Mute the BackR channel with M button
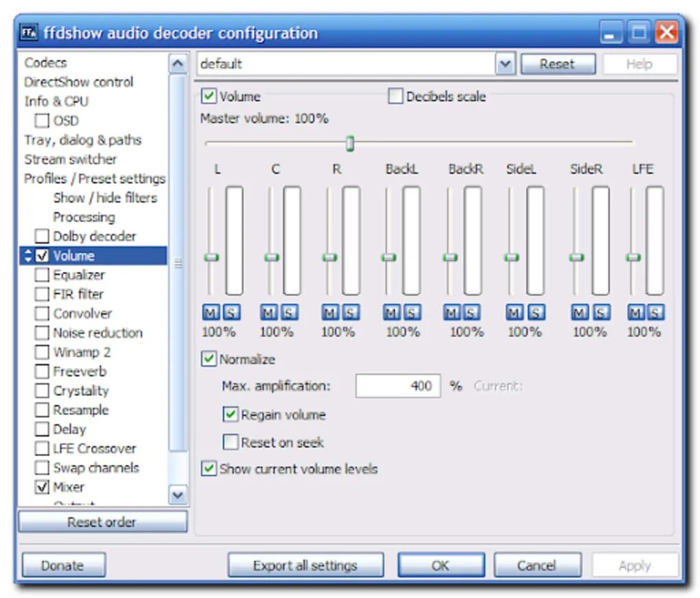This screenshot has height=598, width=700. point(452,312)
